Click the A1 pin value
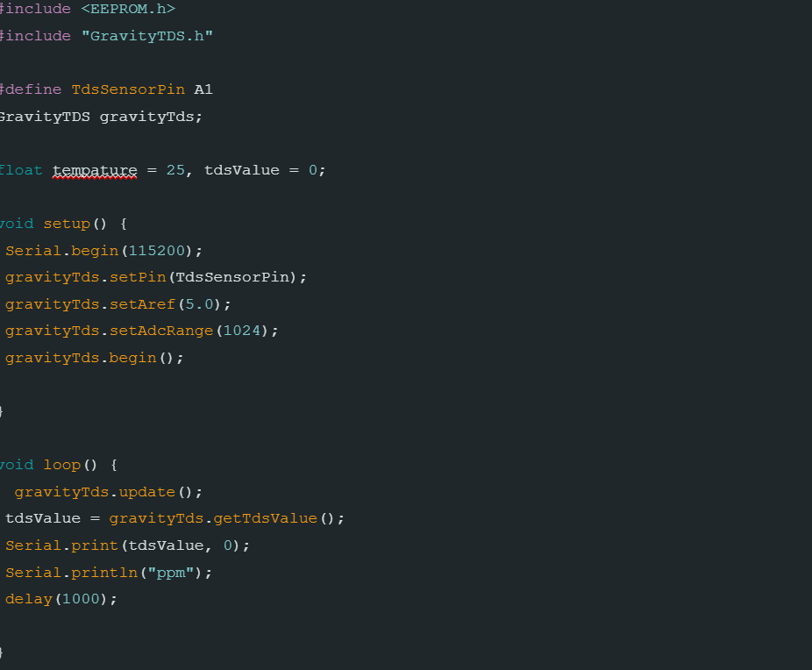The image size is (812, 670). coord(203,89)
